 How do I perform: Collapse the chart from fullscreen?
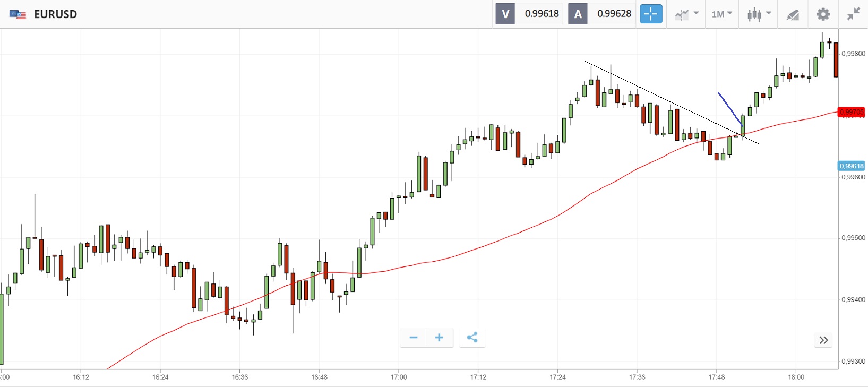tap(853, 14)
